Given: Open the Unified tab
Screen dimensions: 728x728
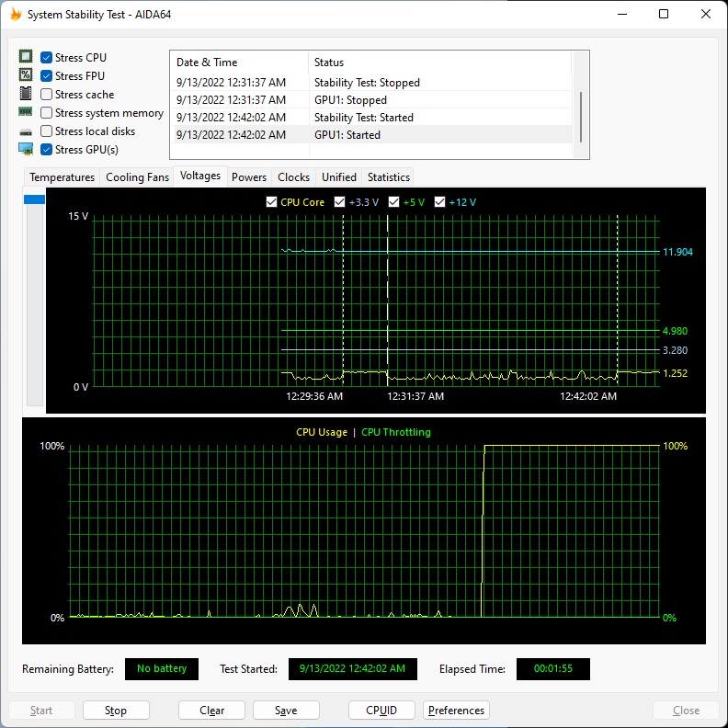Looking at the screenshot, I should pyautogui.click(x=339, y=177).
